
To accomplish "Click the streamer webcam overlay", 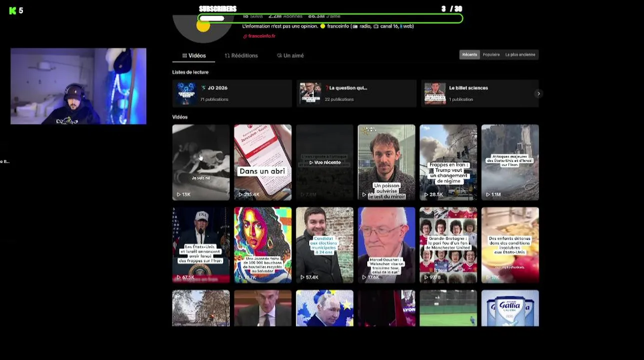I will (78, 86).
